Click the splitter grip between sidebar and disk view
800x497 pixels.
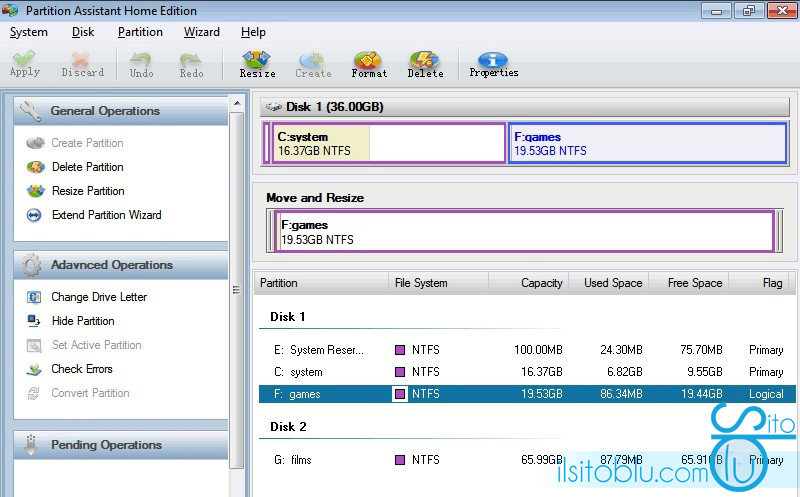pyautogui.click(x=236, y=290)
